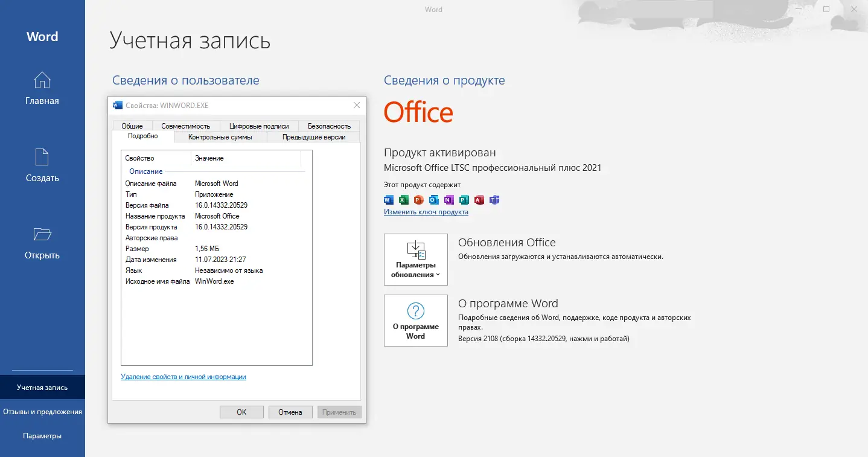
Task: Click the Teams product icon
Action: (x=494, y=200)
